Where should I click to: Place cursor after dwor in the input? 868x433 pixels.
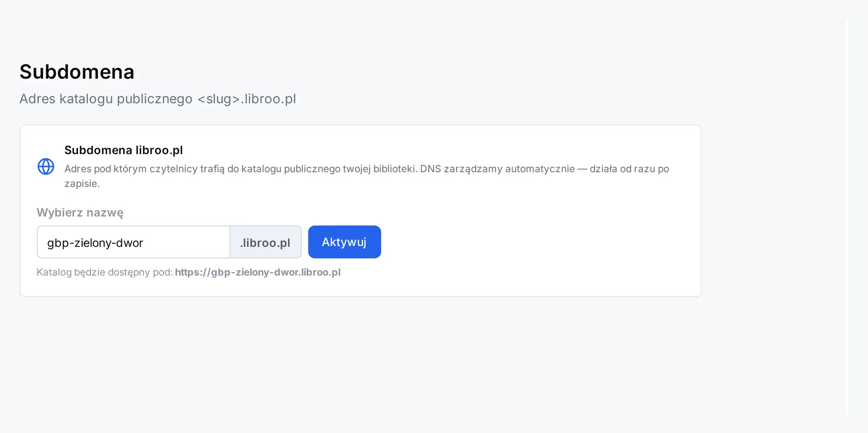coord(144,242)
